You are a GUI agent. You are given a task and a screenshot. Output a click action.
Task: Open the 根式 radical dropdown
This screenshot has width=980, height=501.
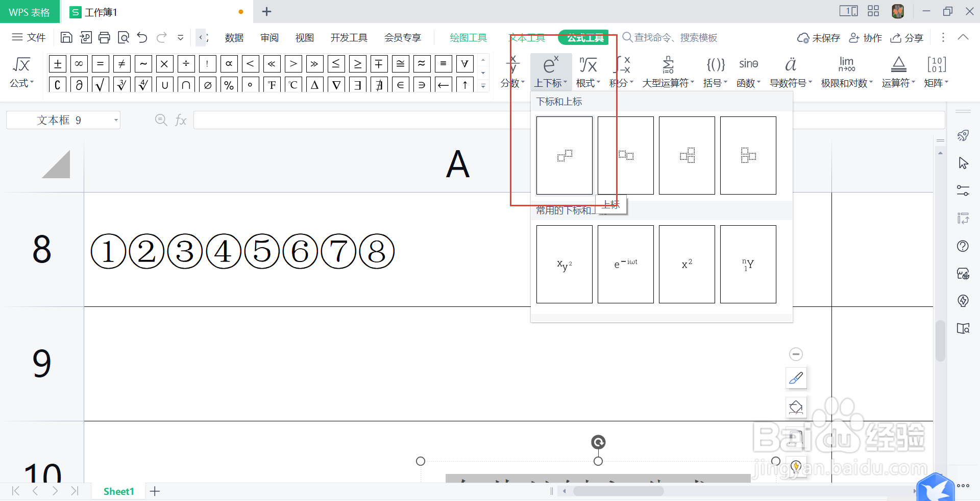588,71
